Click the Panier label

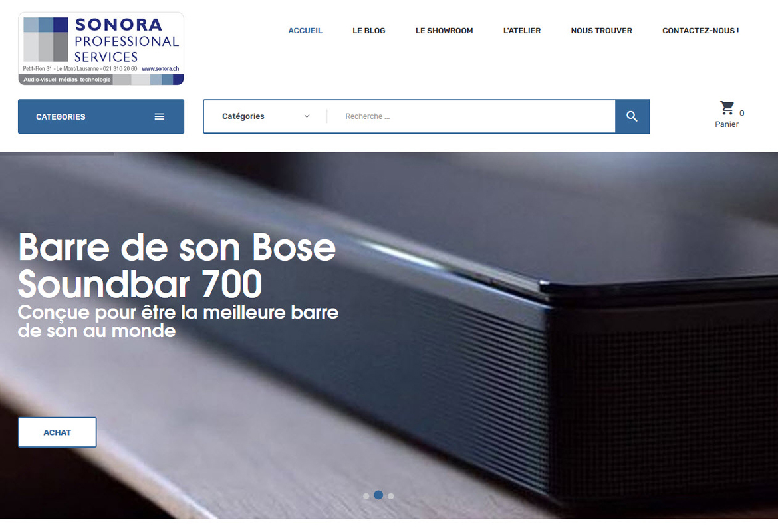pyautogui.click(x=727, y=124)
